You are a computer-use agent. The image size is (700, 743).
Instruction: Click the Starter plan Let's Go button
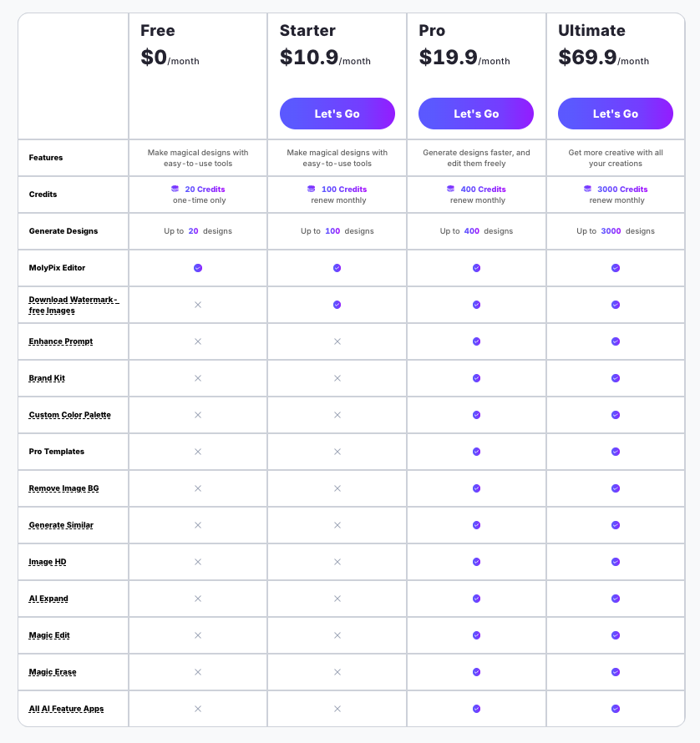pyautogui.click(x=337, y=114)
